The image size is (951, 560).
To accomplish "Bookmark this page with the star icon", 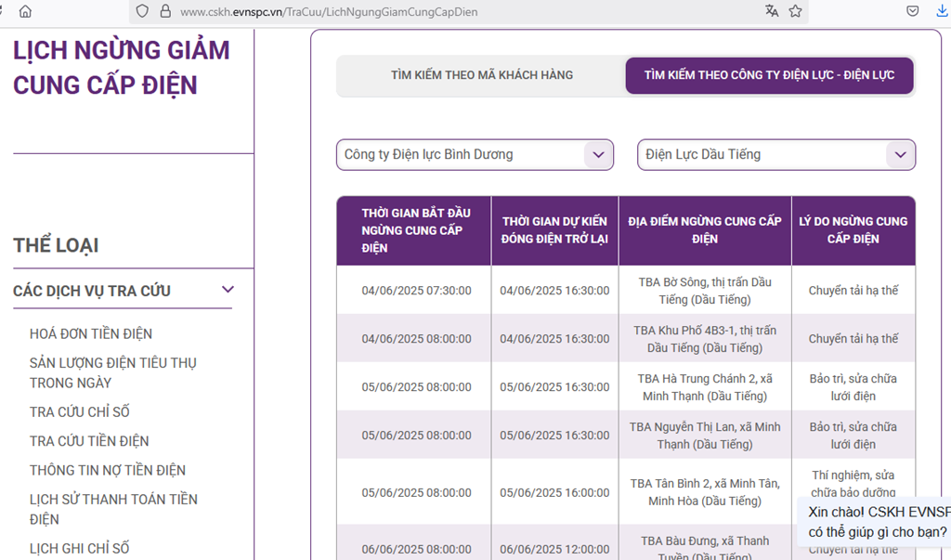I will pyautogui.click(x=795, y=11).
